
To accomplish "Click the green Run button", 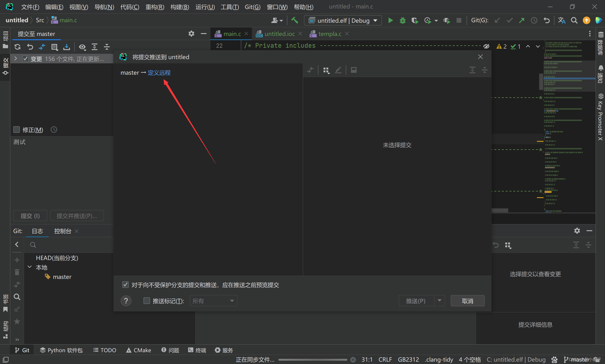I will tap(390, 20).
